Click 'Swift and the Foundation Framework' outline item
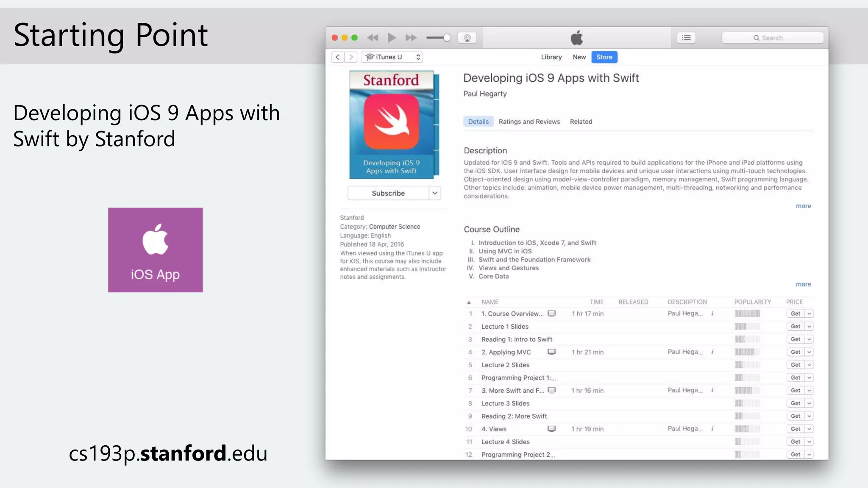 tap(534, 260)
